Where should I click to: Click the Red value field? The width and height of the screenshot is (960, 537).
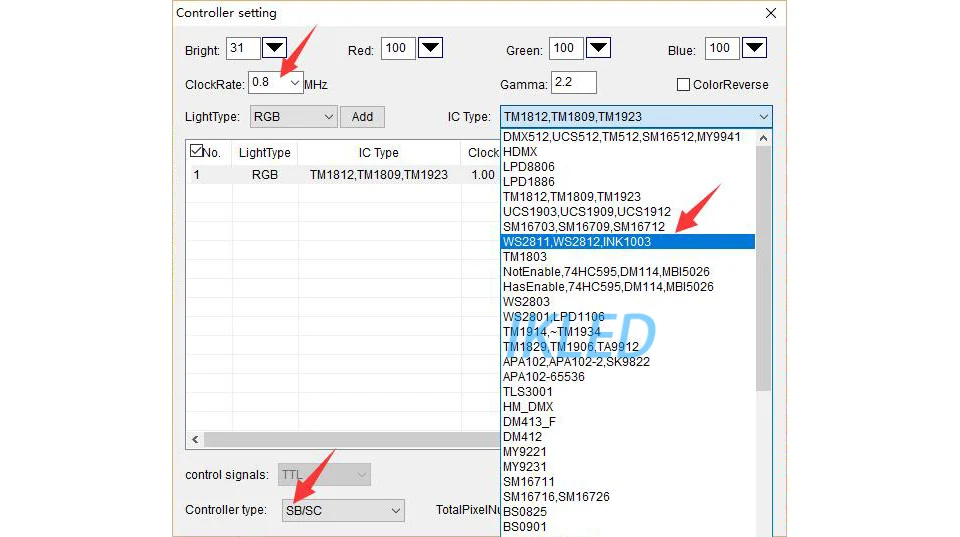pyautogui.click(x=398, y=48)
